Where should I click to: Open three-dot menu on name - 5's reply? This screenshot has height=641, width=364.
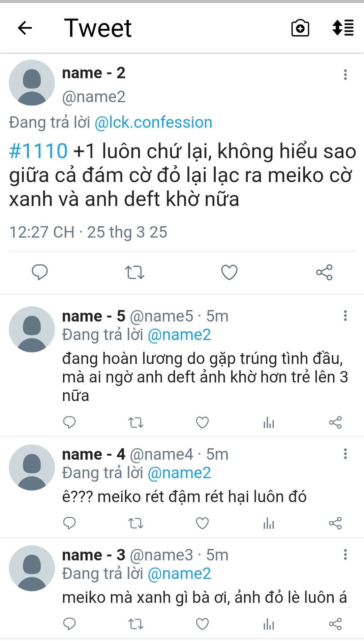pos(345,316)
